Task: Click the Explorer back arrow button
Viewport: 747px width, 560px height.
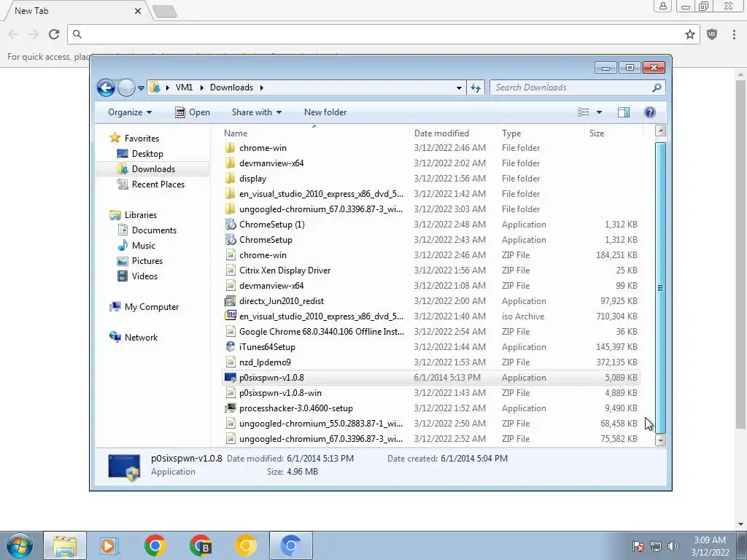Action: [106, 87]
